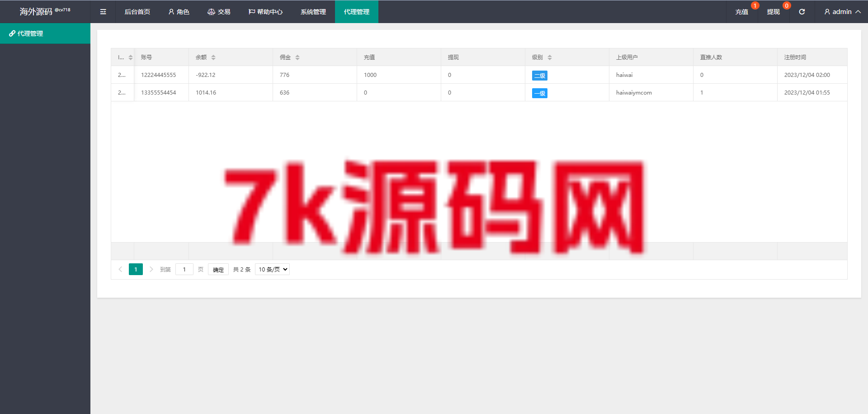
Task: Click the sort arrows on the ID column
Action: [131, 57]
